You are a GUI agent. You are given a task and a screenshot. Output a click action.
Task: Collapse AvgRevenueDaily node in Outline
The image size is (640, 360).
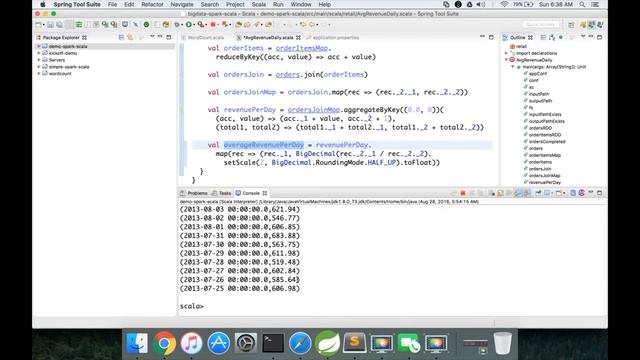507,60
